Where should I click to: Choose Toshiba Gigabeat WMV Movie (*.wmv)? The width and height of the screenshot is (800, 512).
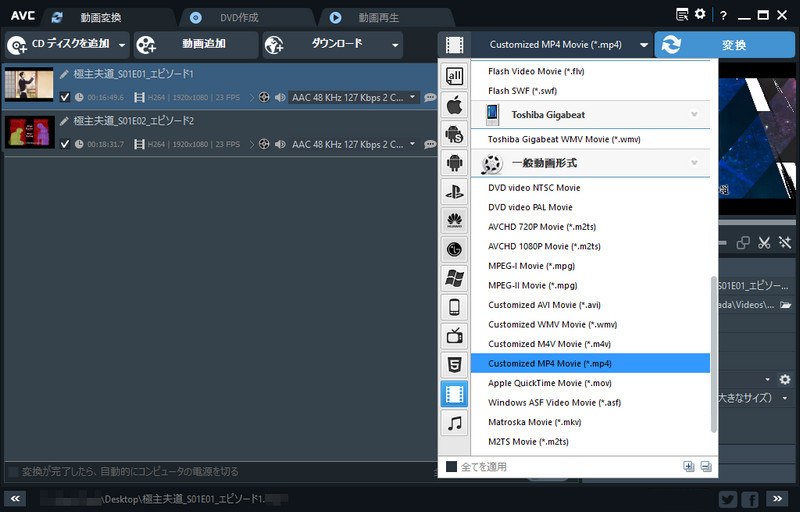[590, 139]
